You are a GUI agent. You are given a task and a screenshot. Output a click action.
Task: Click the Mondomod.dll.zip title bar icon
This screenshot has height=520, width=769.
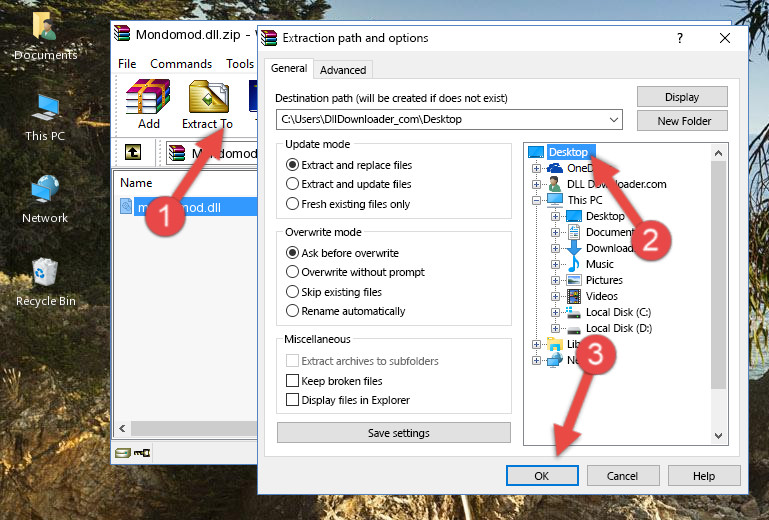[123, 34]
